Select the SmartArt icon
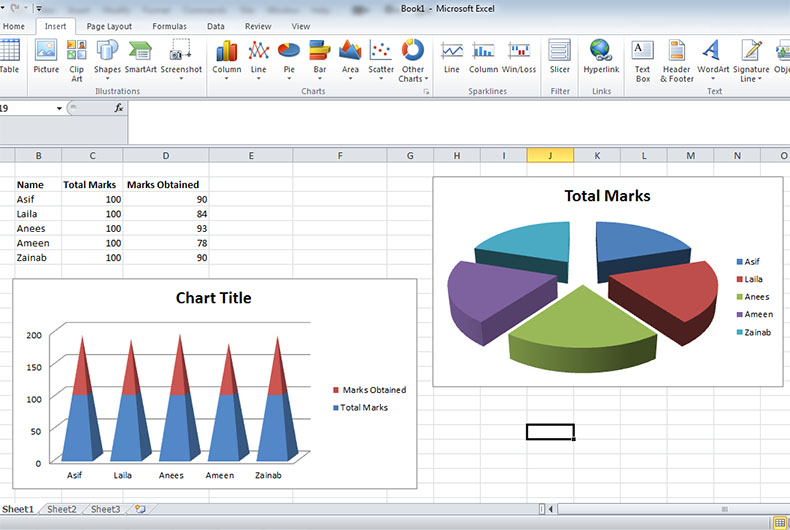Screen dimensions: 790x530 [140, 58]
